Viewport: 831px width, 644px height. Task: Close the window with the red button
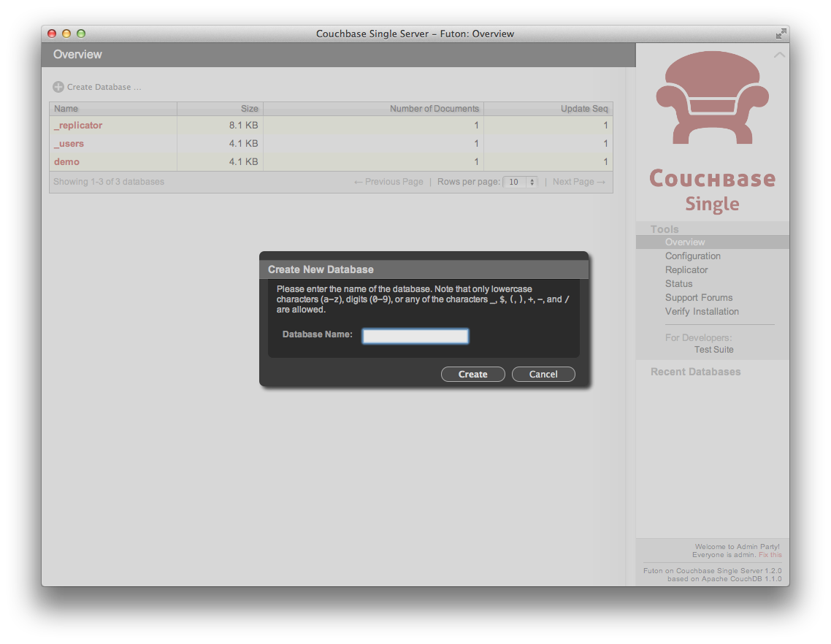pyautogui.click(x=52, y=34)
